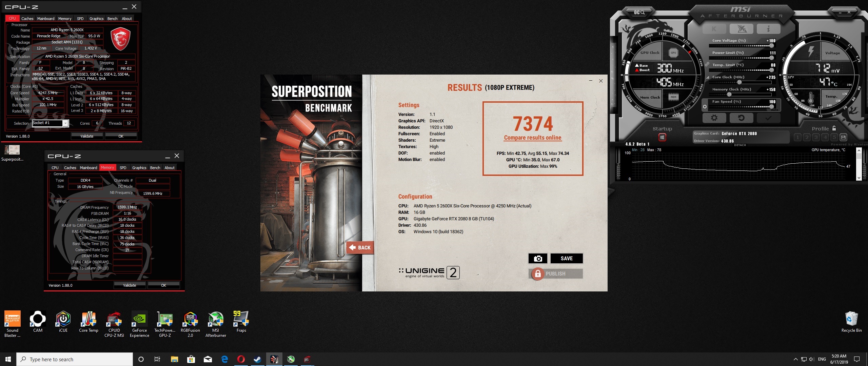Switch to CPU tab in lower CPU-Z window

[x=55, y=168]
